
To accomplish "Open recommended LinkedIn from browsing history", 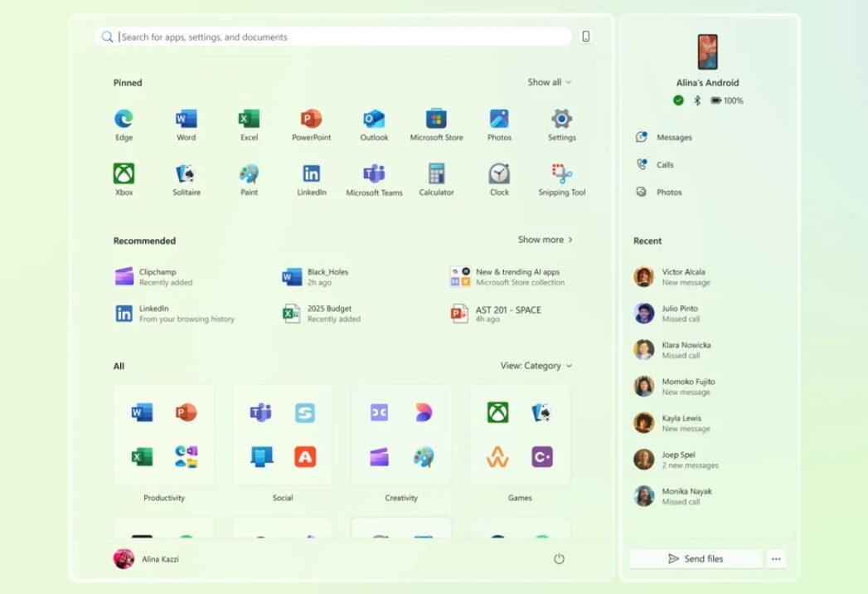I will click(174, 313).
